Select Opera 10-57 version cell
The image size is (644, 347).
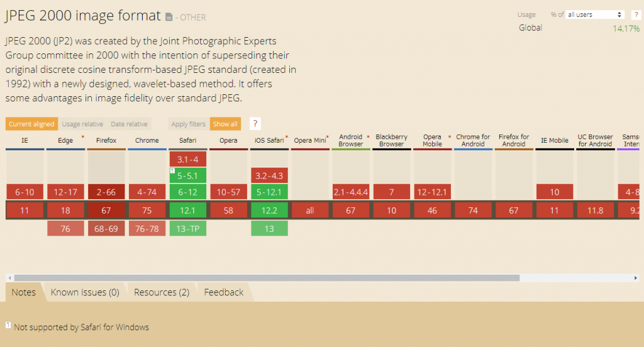click(x=228, y=192)
